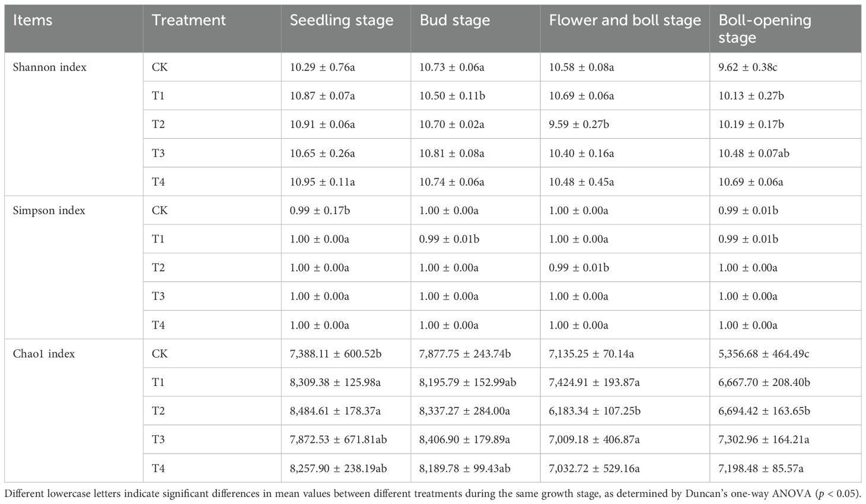Select the Bud stage column header
This screenshot has height=504, width=866.
455,21
